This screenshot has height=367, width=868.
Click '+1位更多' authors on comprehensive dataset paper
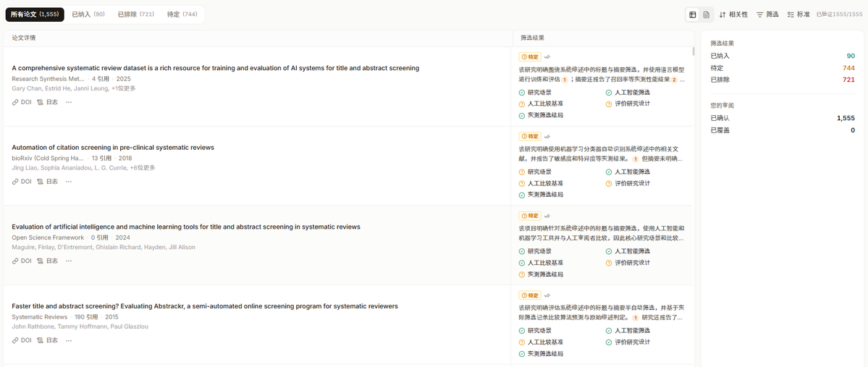pyautogui.click(x=124, y=88)
